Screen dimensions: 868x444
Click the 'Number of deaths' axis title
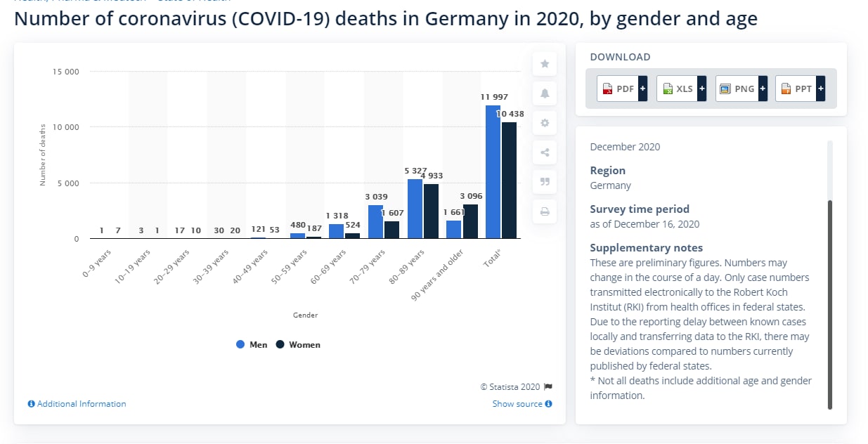pos(42,155)
